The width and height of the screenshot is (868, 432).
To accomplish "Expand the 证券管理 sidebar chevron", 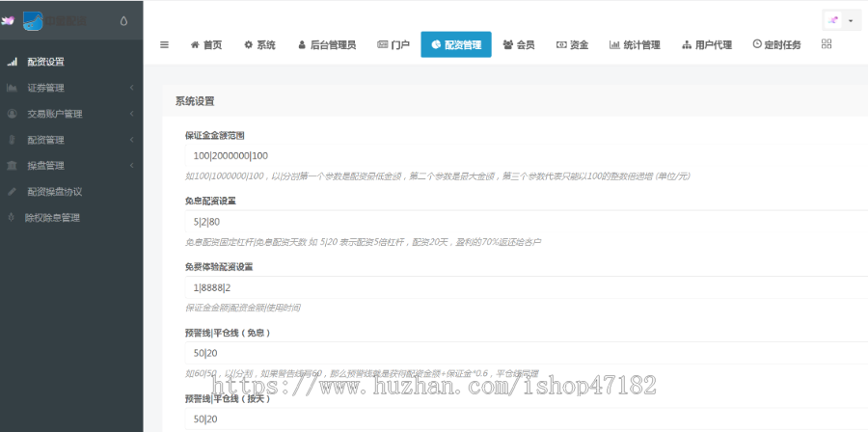I will point(132,88).
